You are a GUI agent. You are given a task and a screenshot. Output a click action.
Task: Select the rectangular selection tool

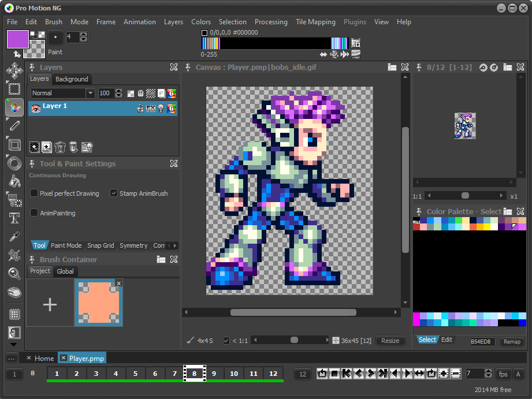(x=14, y=89)
